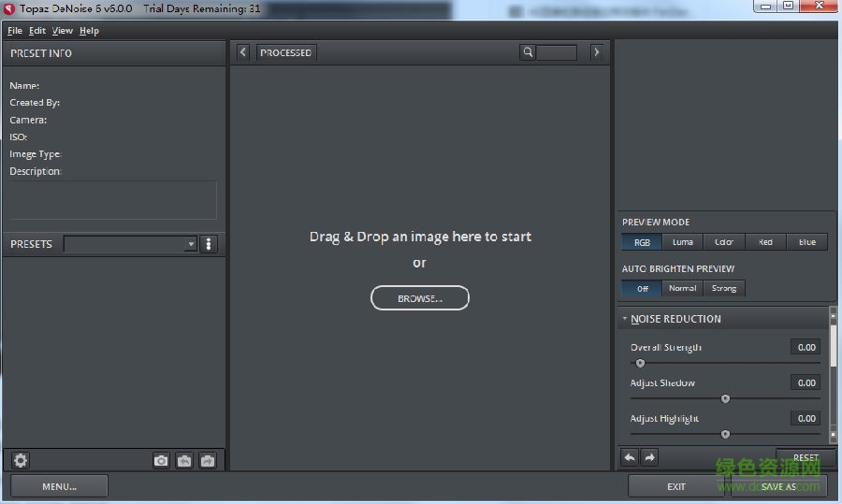842x504 pixels.
Task: Click the PRESET INFO panel header
Action: (x=113, y=53)
